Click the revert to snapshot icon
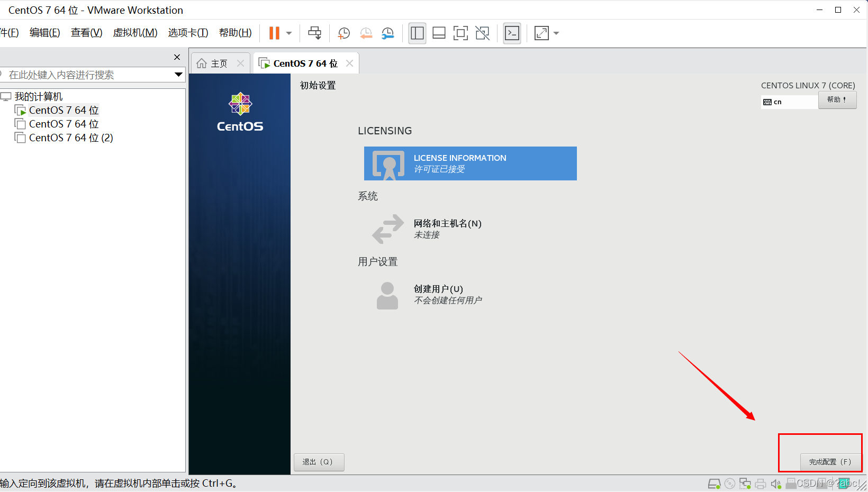868x492 pixels. point(366,33)
